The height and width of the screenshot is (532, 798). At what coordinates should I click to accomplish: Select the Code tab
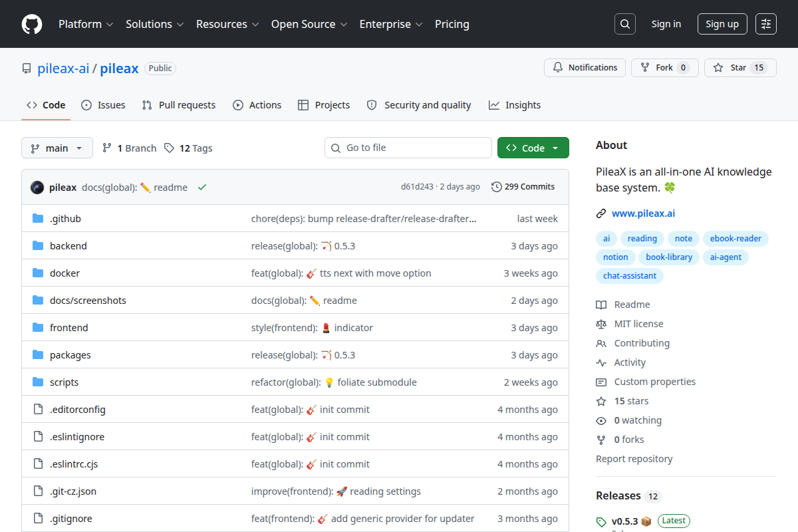[x=46, y=105]
